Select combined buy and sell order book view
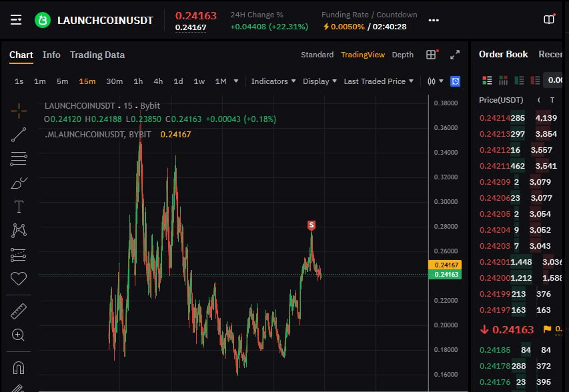This screenshot has width=569, height=392. [x=487, y=81]
